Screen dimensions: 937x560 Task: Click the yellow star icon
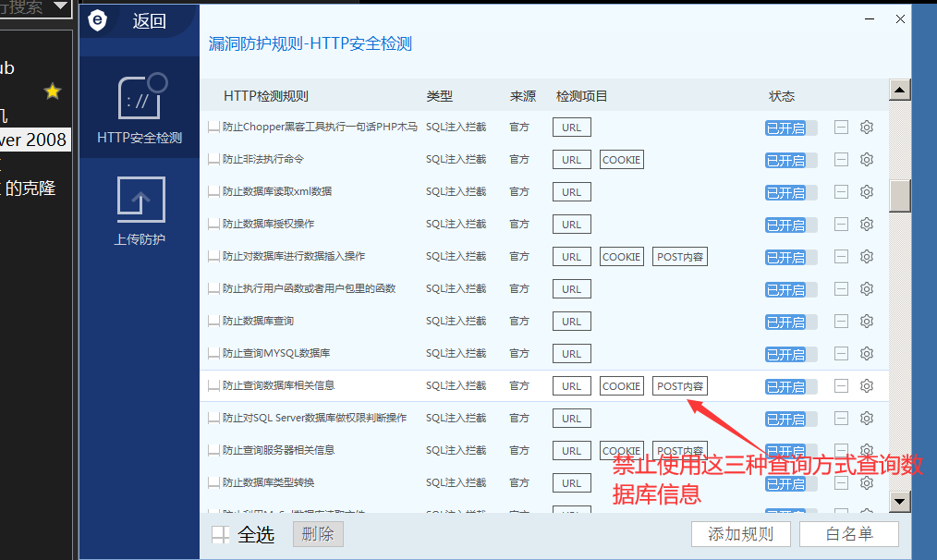[x=53, y=91]
